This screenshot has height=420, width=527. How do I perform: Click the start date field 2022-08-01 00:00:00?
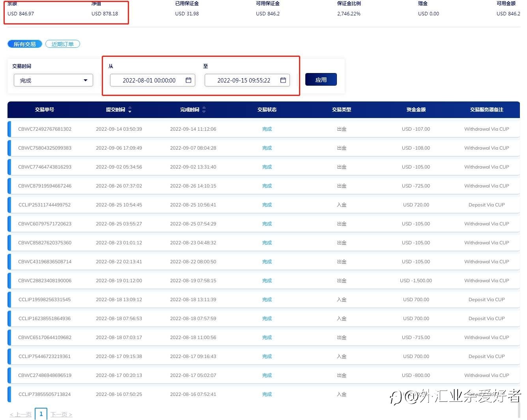[x=153, y=80]
